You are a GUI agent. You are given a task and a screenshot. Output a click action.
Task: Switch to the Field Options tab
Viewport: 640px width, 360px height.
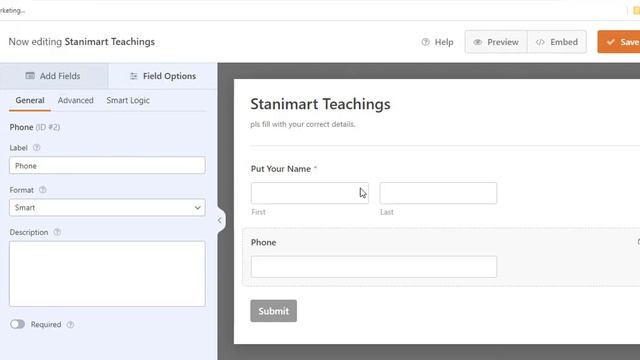tap(162, 76)
